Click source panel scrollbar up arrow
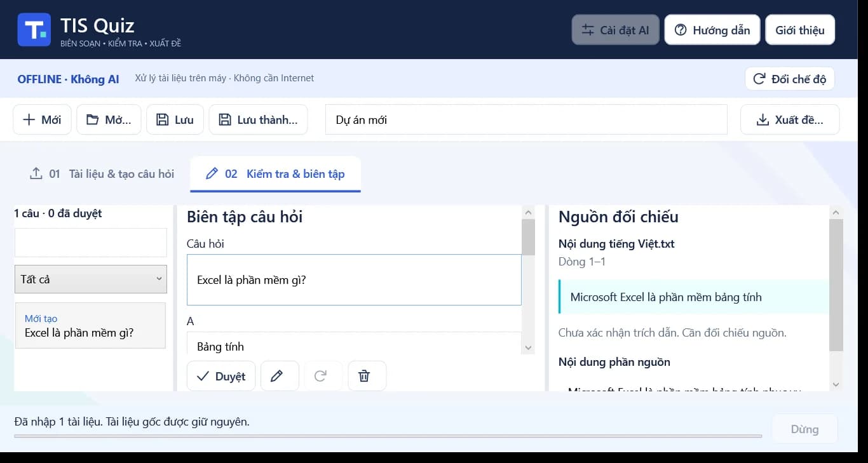 [x=836, y=212]
